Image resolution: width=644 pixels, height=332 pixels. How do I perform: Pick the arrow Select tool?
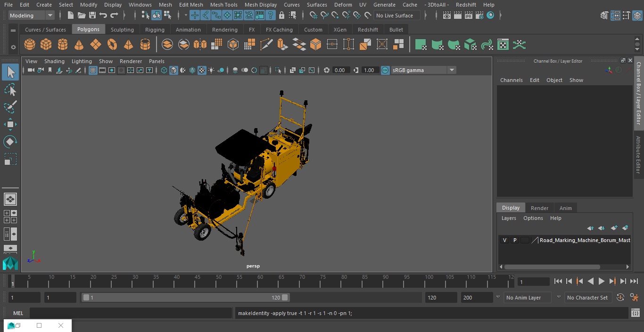click(10, 72)
